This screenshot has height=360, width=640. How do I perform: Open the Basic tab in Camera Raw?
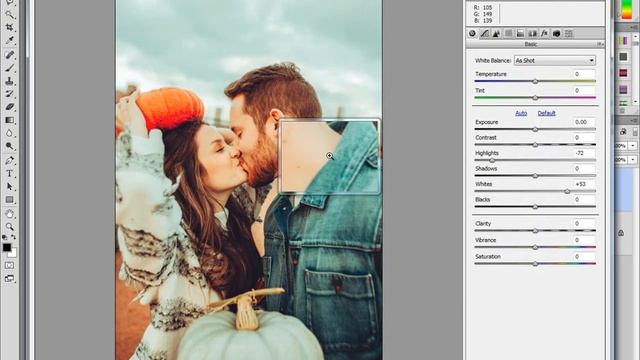pos(472,33)
